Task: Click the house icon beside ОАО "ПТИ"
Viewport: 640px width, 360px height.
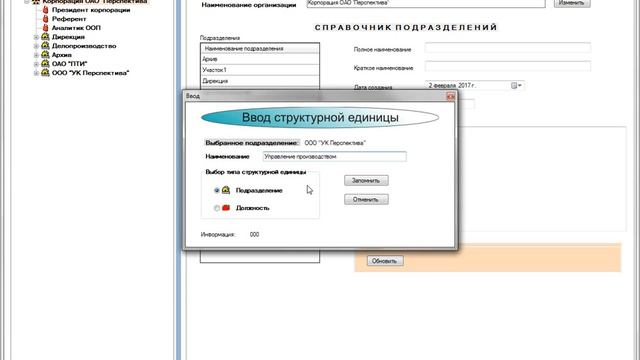Action: (x=45, y=64)
